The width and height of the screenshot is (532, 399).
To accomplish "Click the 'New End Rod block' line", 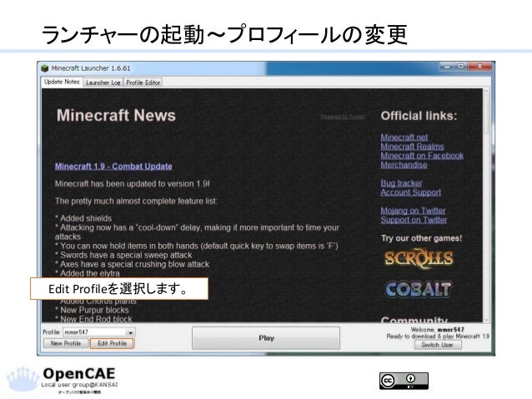I will pyautogui.click(x=93, y=319).
